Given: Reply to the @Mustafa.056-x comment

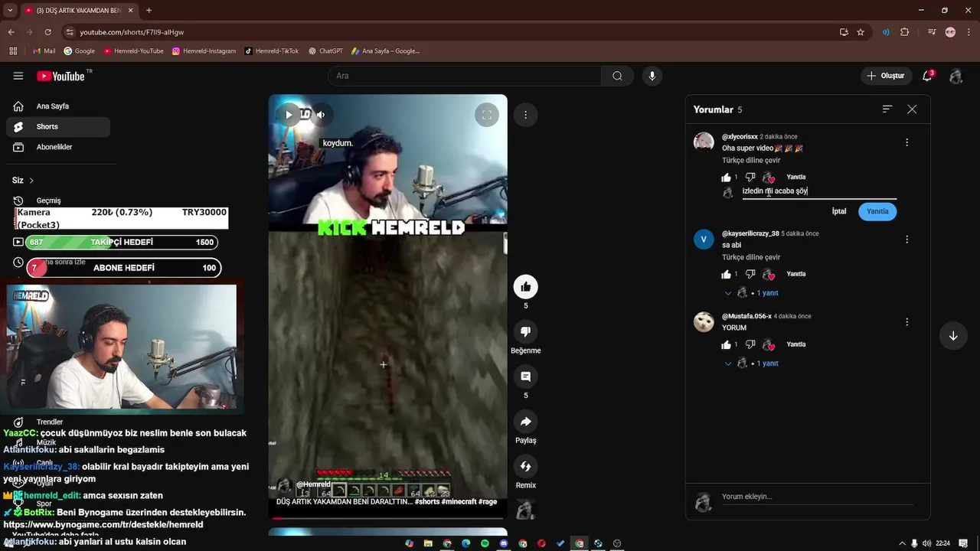Looking at the screenshot, I should [796, 344].
